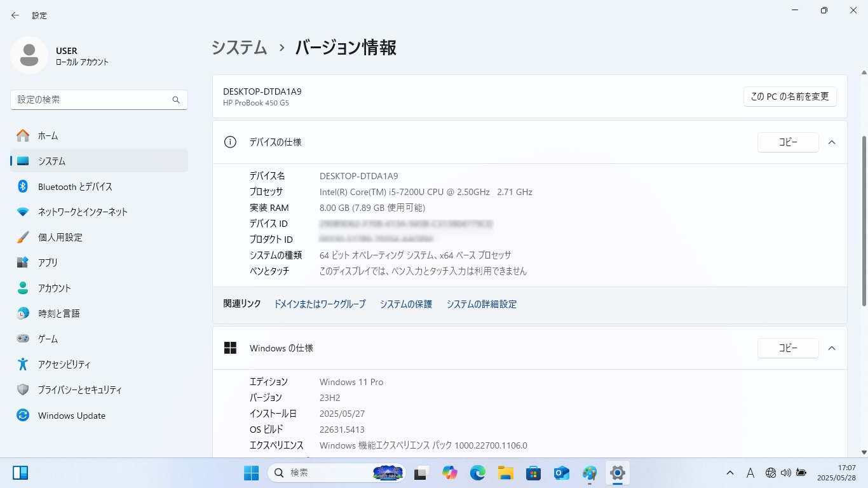Open Outlook from the taskbar

pyautogui.click(x=562, y=473)
